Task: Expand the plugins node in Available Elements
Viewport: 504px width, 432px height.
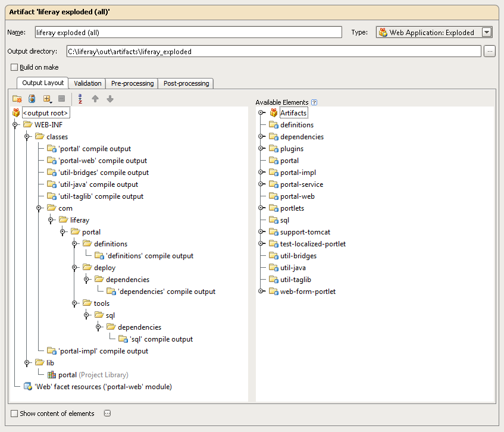Action: [261, 149]
